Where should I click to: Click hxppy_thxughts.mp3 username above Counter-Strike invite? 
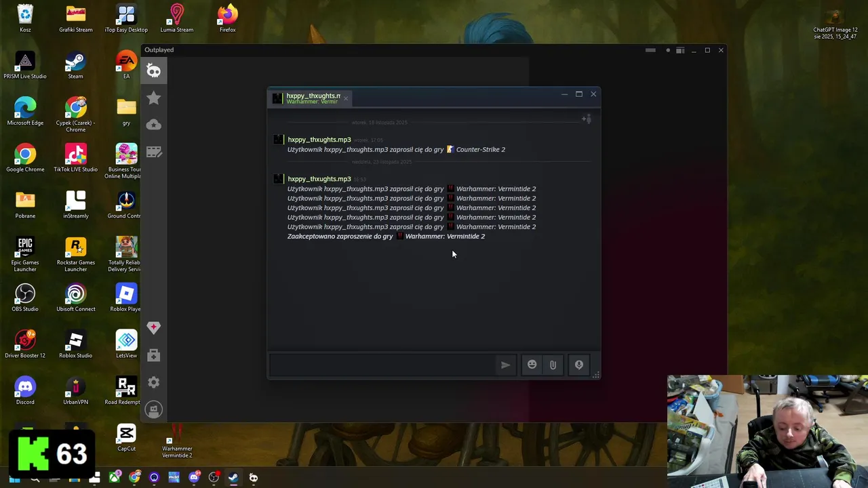(319, 140)
